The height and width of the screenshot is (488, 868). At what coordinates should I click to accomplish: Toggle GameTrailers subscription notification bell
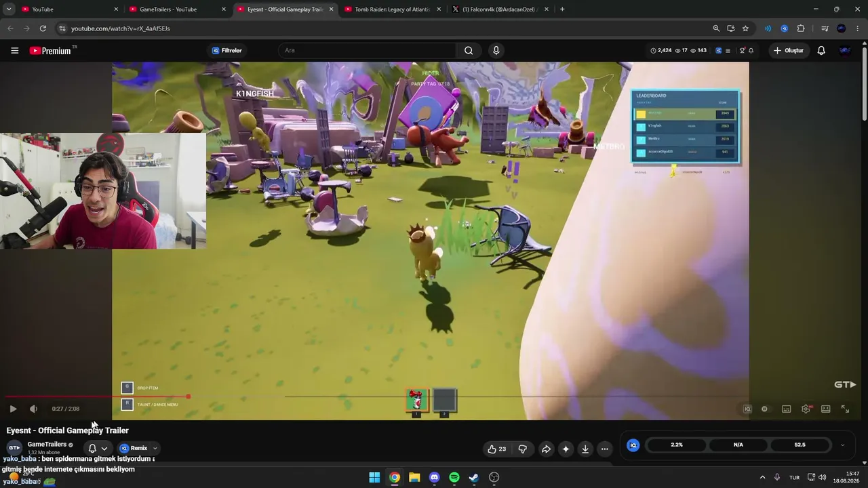92,448
